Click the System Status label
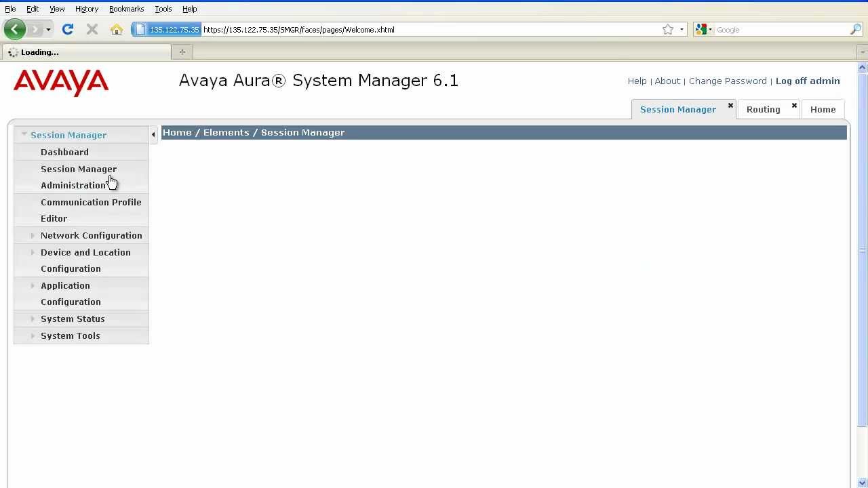Screen dimensions: 868x488 (x=73, y=319)
